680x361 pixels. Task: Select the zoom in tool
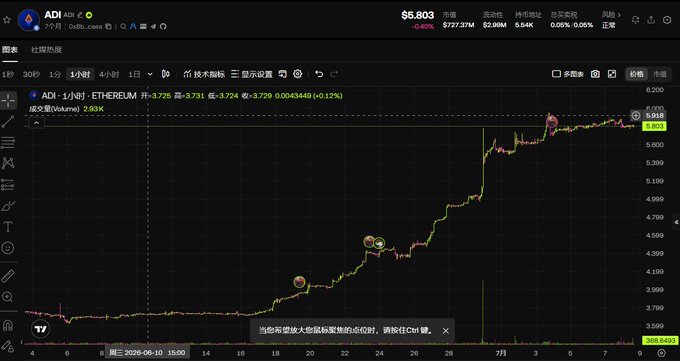(x=8, y=297)
